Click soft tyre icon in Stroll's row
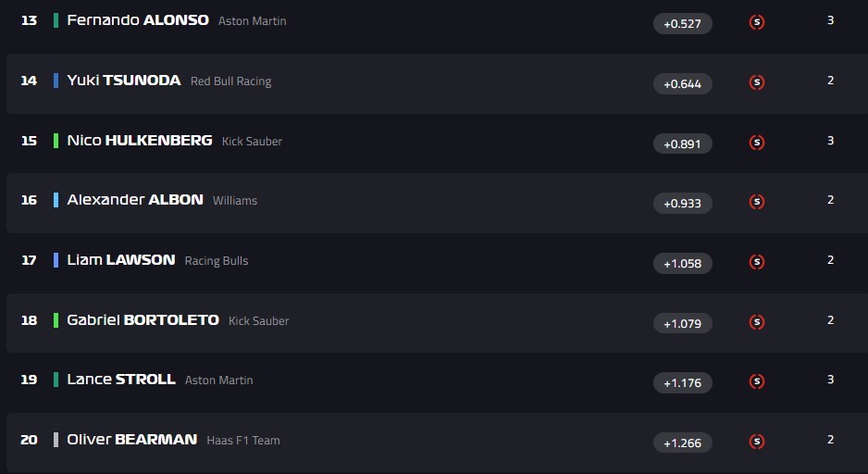The height and width of the screenshot is (474, 868). pos(756,381)
